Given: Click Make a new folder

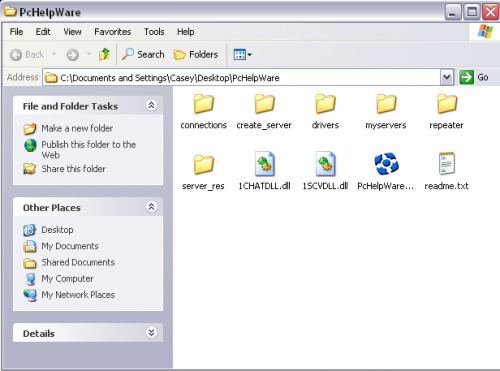Looking at the screenshot, I should [x=77, y=128].
